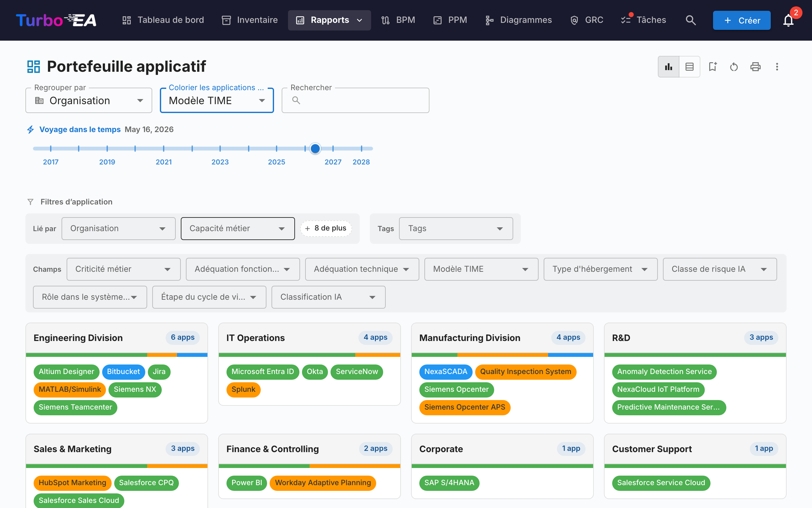Open Adéquation fonctionnelle filter
The width and height of the screenshot is (812, 508).
[x=243, y=269]
